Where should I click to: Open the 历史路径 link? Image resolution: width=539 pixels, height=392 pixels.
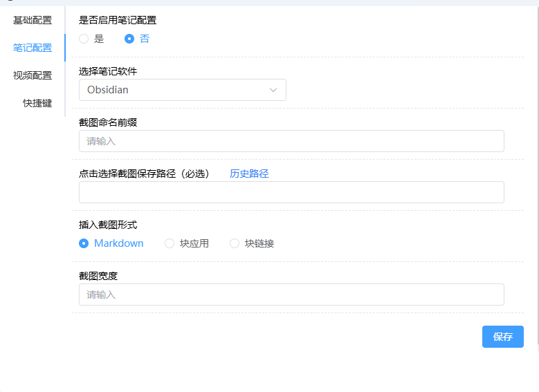coord(249,174)
